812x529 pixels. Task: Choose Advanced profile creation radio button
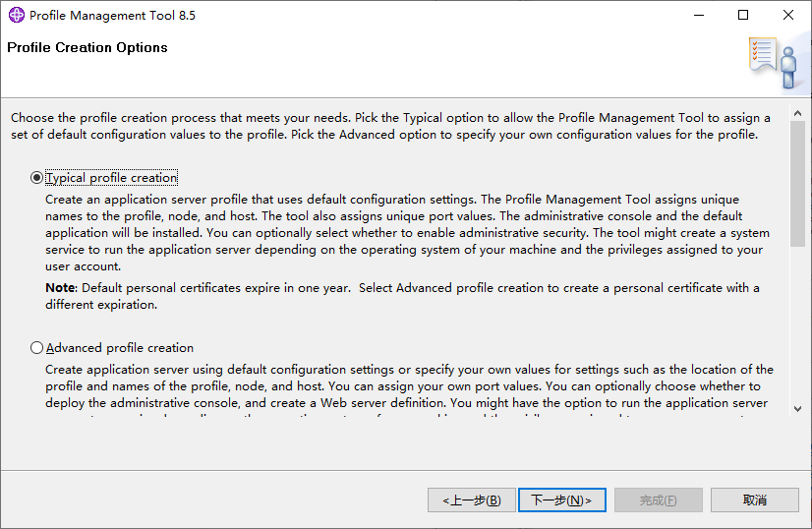click(x=37, y=347)
